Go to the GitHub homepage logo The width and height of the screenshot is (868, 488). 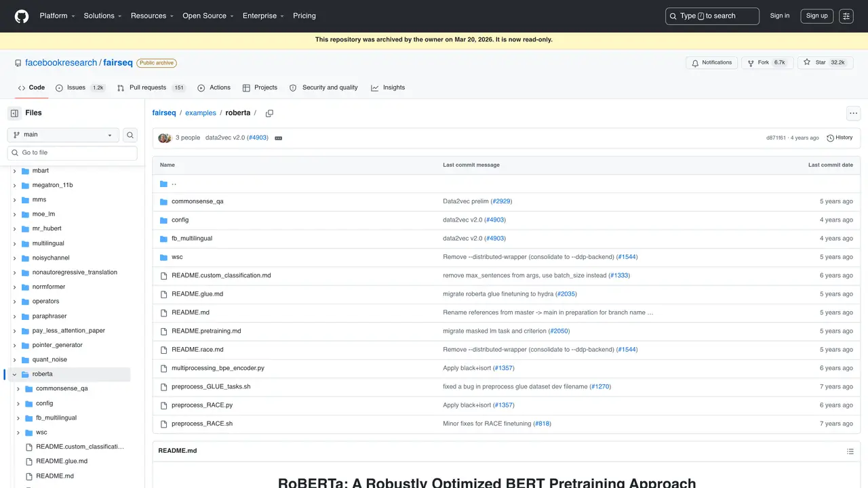[22, 16]
